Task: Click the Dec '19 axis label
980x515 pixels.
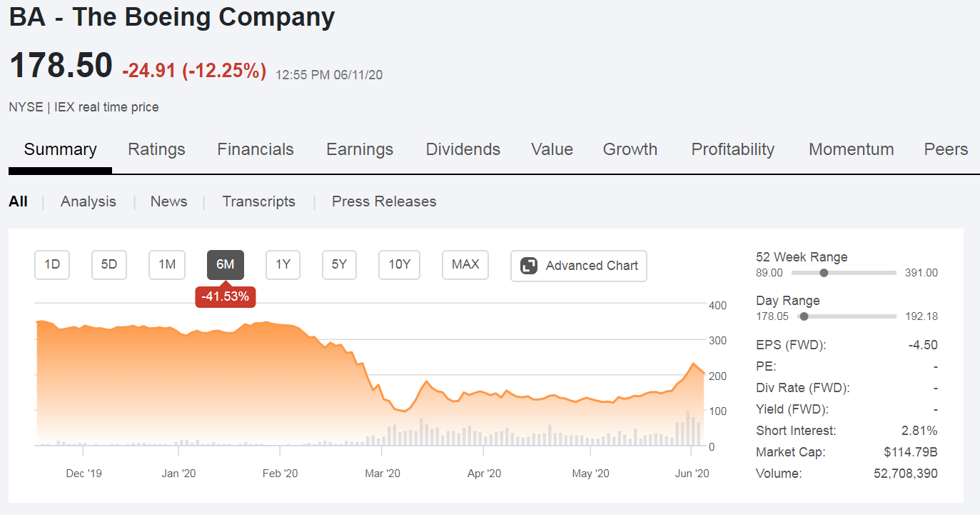Action: (84, 473)
